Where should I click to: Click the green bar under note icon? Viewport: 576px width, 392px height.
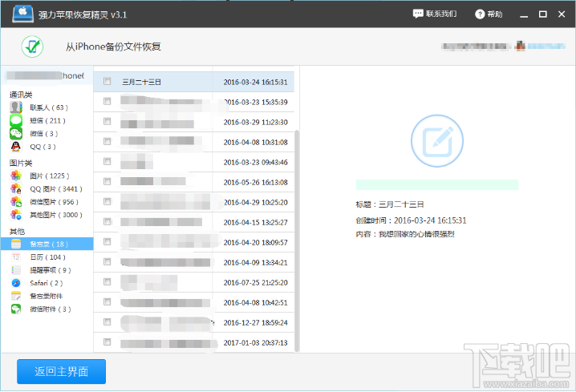tap(437, 184)
